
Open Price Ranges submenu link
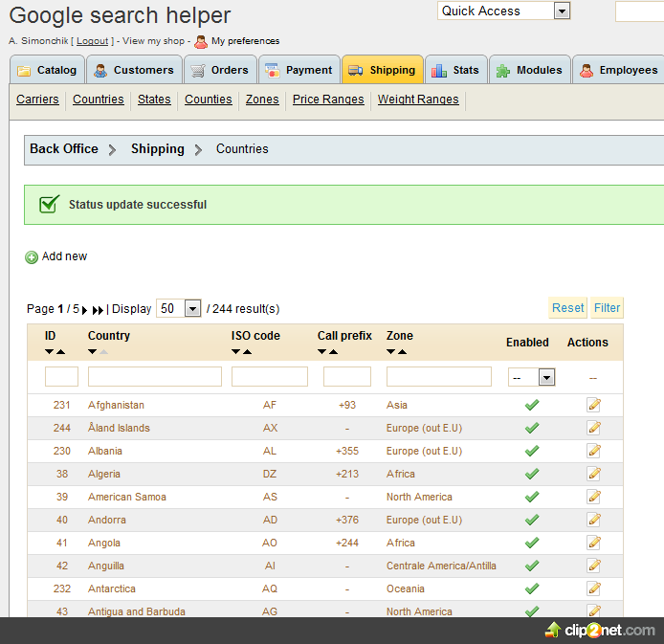[328, 100]
